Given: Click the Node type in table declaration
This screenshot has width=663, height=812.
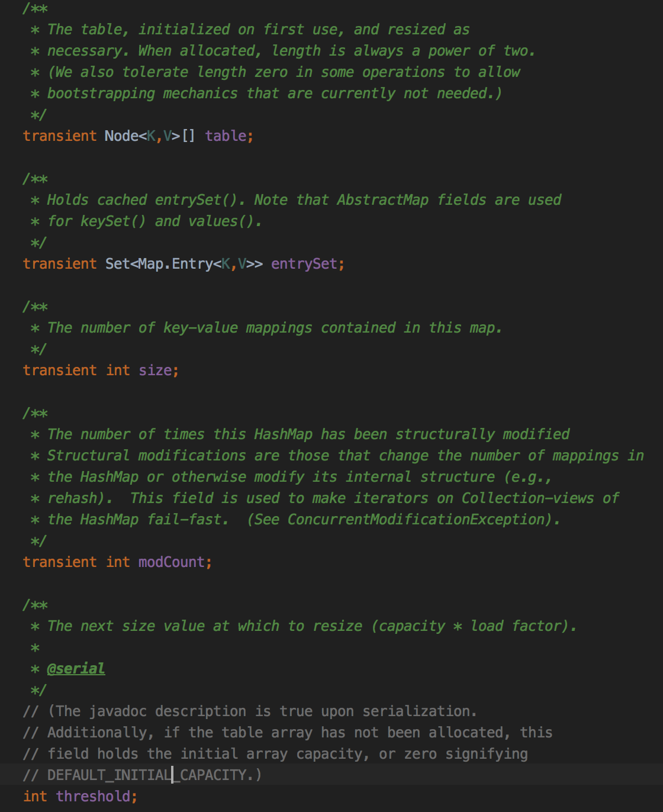Looking at the screenshot, I should pyautogui.click(x=121, y=136).
